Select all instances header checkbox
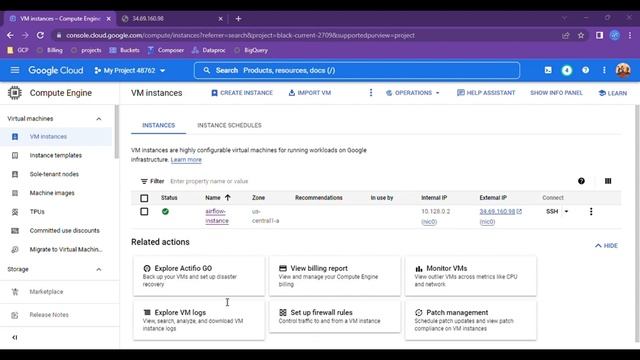 pyautogui.click(x=144, y=198)
